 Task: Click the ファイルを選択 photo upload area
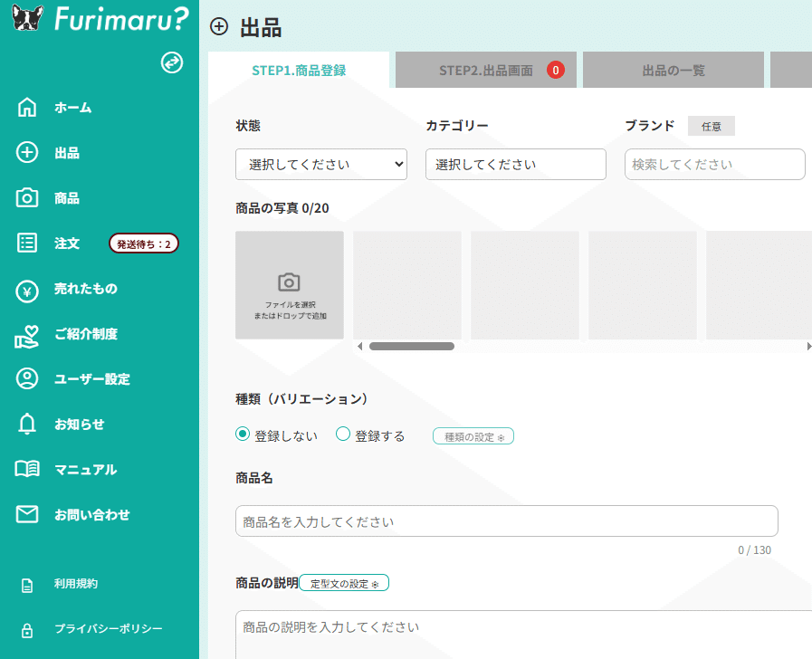[x=289, y=285]
